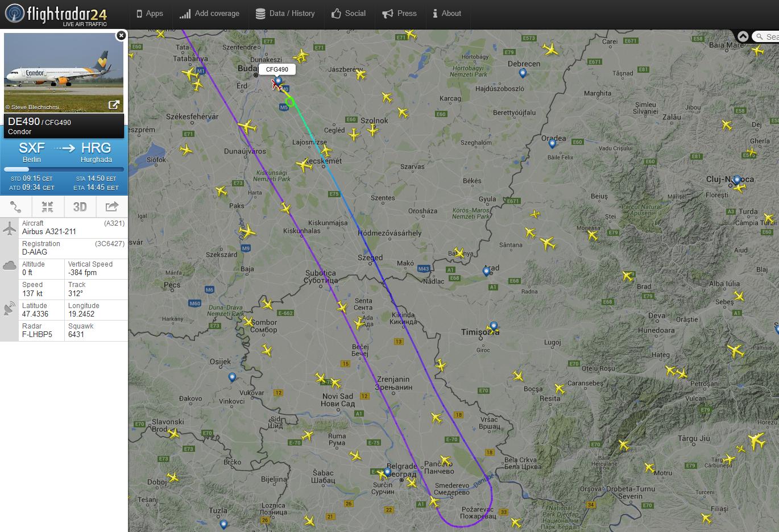Open the aircraft photo external link icon
Viewport: 779px width, 532px height.
tap(114, 105)
